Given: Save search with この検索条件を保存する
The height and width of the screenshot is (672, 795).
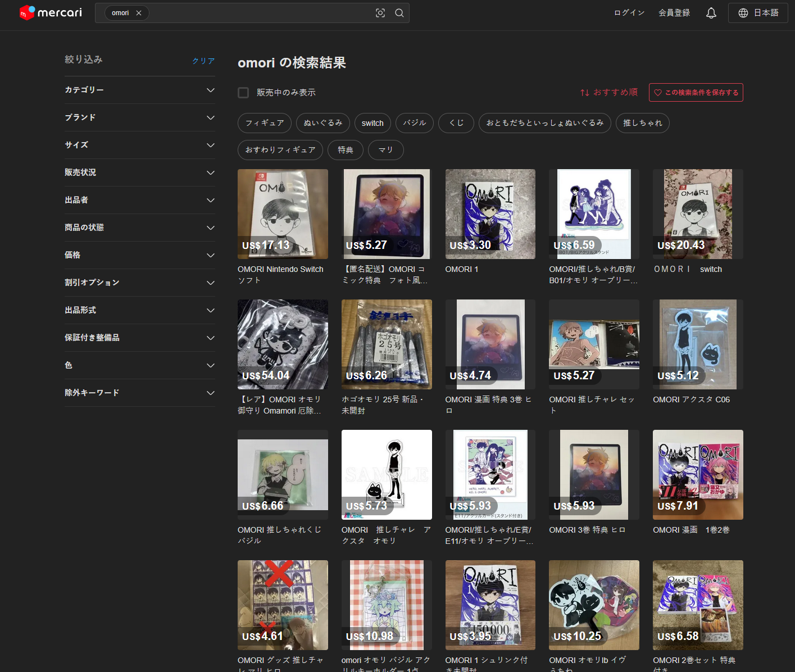Looking at the screenshot, I should [x=696, y=93].
